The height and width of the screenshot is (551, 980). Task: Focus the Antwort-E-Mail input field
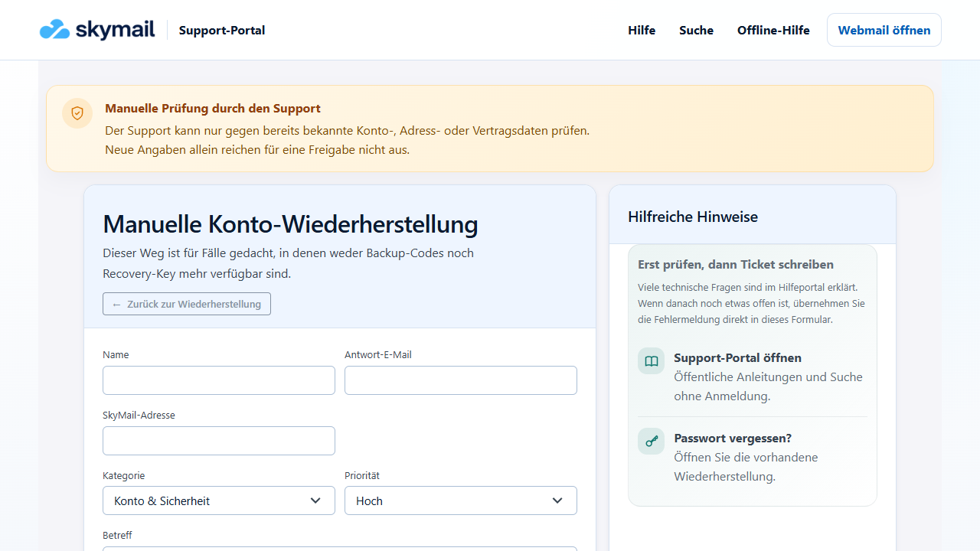point(461,380)
